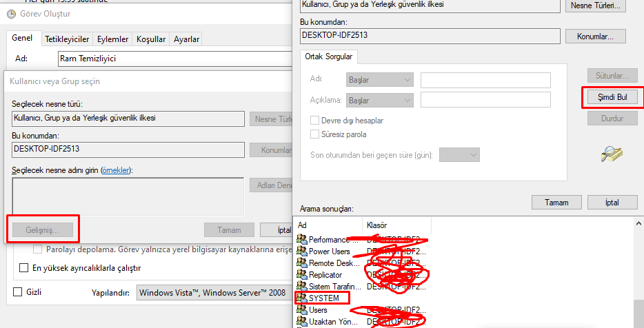Click the Gelişmiş... button
Viewport: 644px width, 328px height.
(x=42, y=230)
